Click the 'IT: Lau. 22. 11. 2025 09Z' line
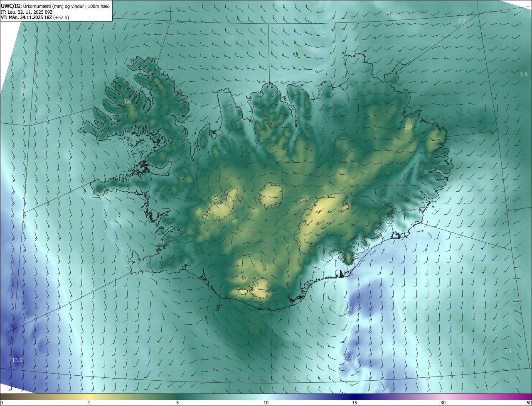The image size is (532, 406). 26,12
